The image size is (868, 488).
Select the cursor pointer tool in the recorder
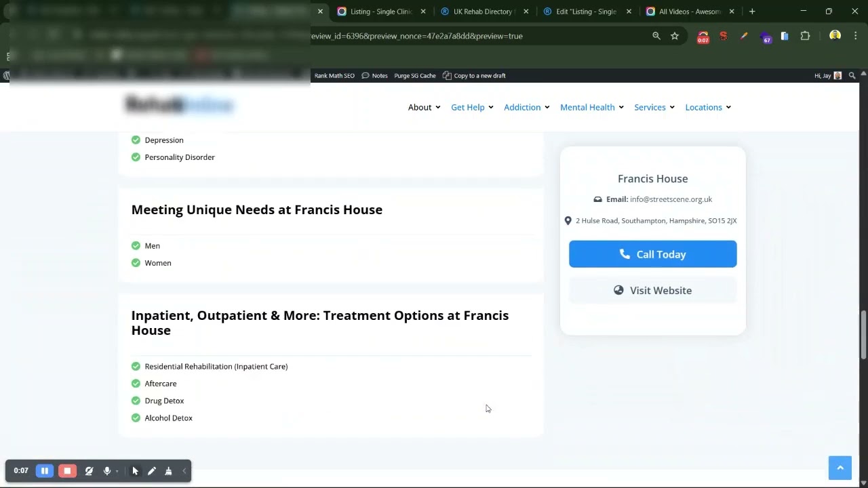(135, 471)
